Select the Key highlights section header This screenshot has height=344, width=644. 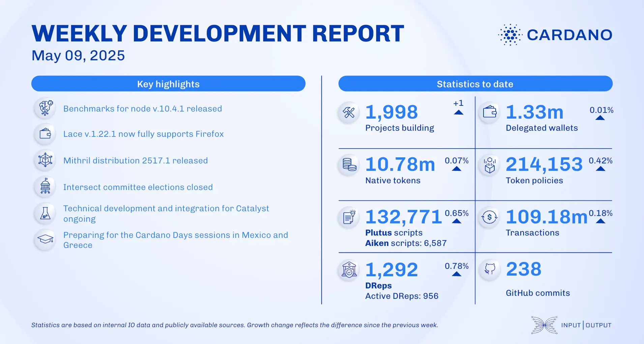pos(168,84)
